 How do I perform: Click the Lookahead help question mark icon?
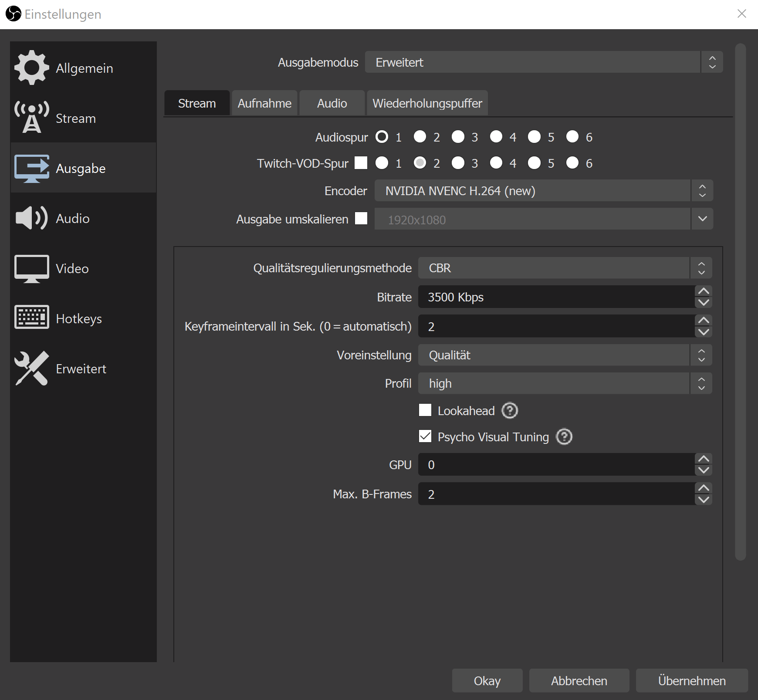[x=510, y=411]
